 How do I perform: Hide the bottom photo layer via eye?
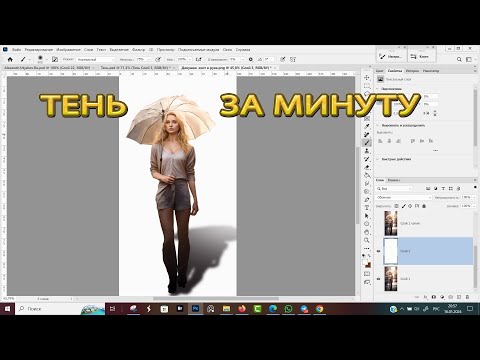[378, 279]
